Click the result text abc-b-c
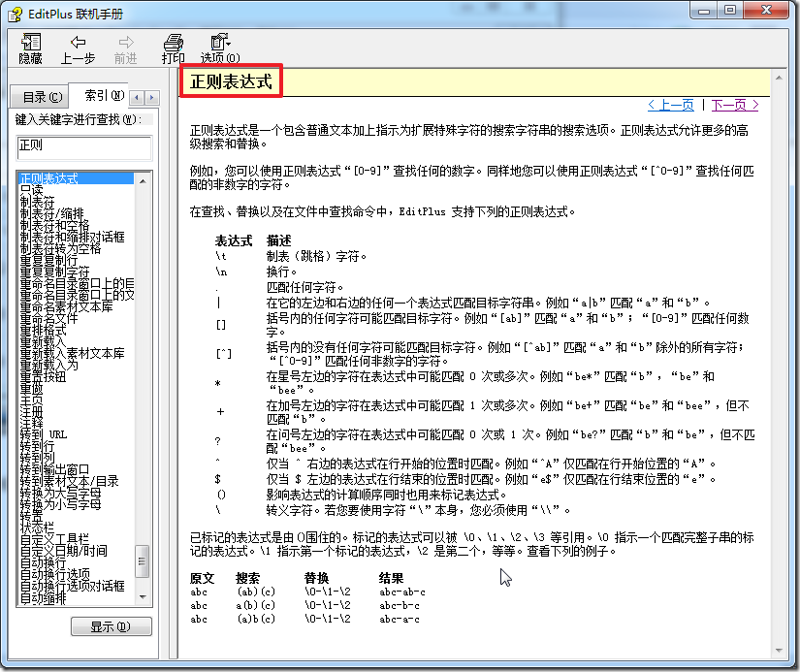 click(x=400, y=606)
